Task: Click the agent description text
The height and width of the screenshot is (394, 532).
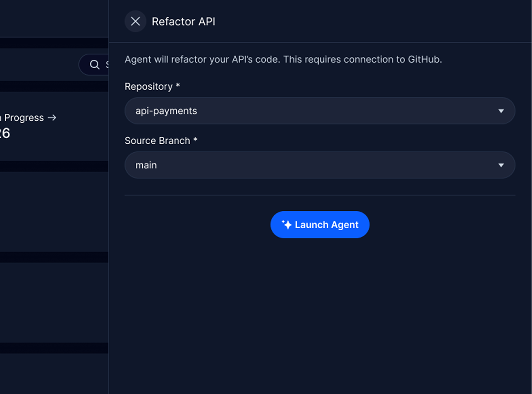Action: [x=244, y=59]
